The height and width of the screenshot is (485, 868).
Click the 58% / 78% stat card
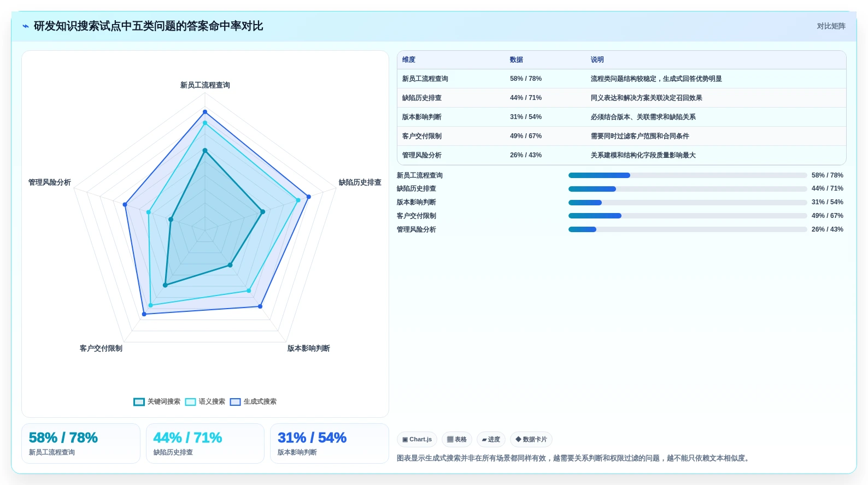[x=81, y=443]
